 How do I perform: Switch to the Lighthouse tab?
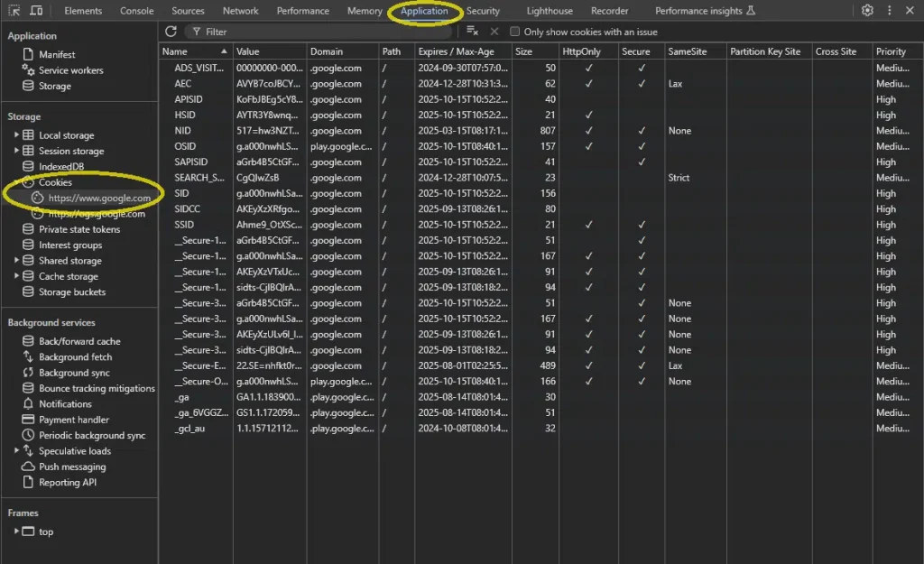click(550, 11)
